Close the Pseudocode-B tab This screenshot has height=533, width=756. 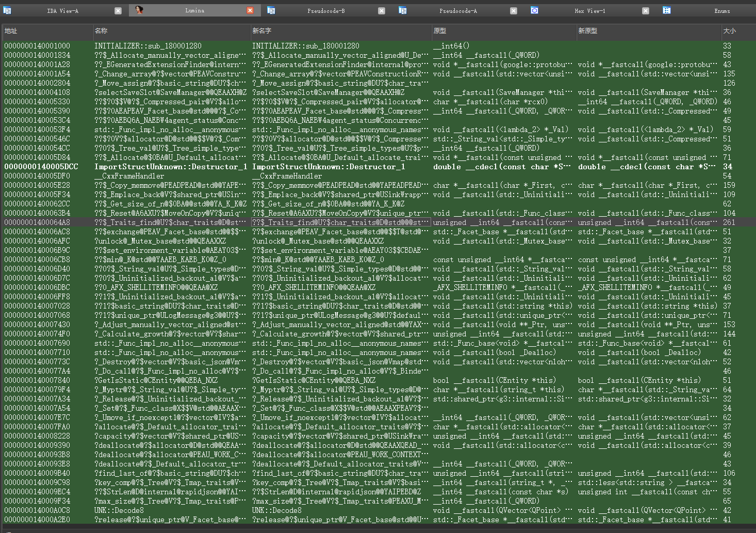(x=382, y=11)
